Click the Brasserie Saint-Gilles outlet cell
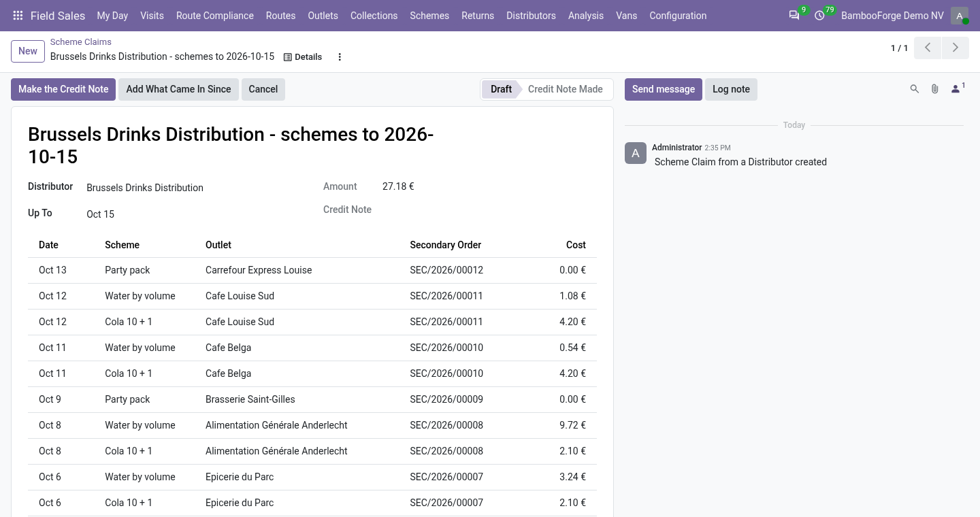Screen dimensions: 980x517 coord(302,399)
